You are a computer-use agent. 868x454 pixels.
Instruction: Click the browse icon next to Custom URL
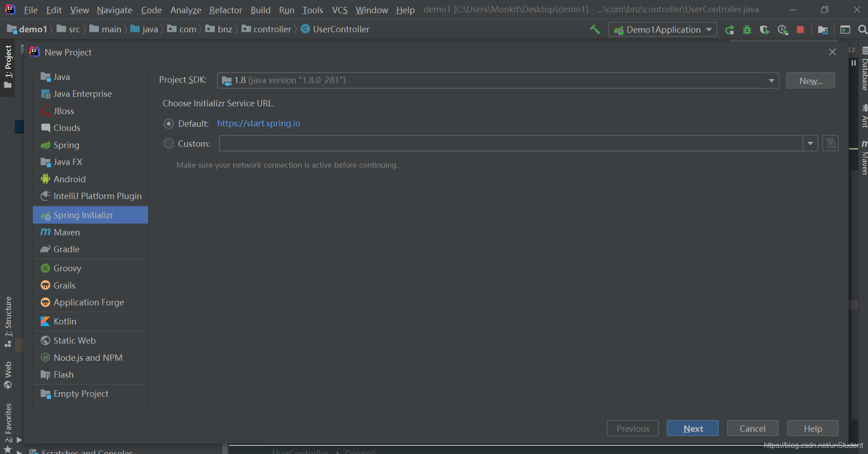coord(830,144)
